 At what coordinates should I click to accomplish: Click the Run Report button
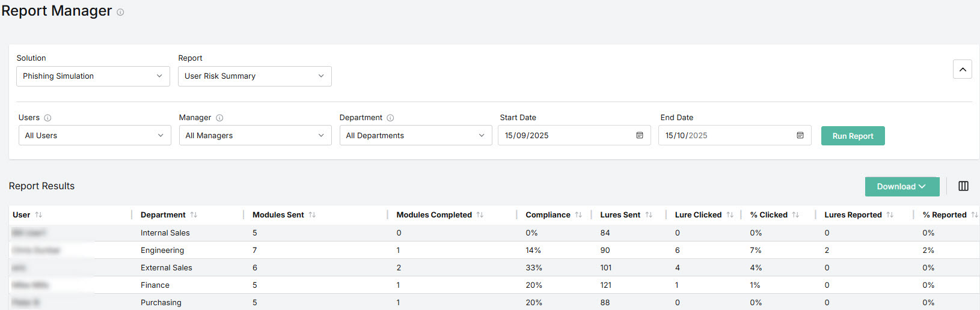853,136
